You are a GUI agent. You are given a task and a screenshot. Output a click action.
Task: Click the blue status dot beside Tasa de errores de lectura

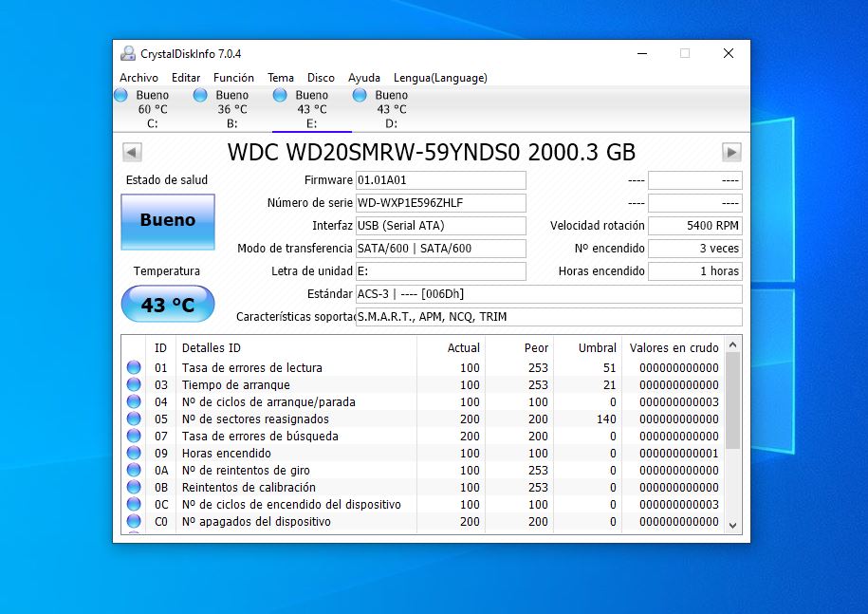[131, 367]
